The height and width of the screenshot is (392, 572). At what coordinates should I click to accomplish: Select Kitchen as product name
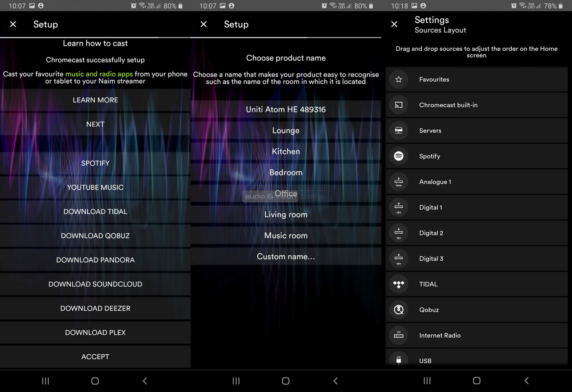pyautogui.click(x=286, y=151)
